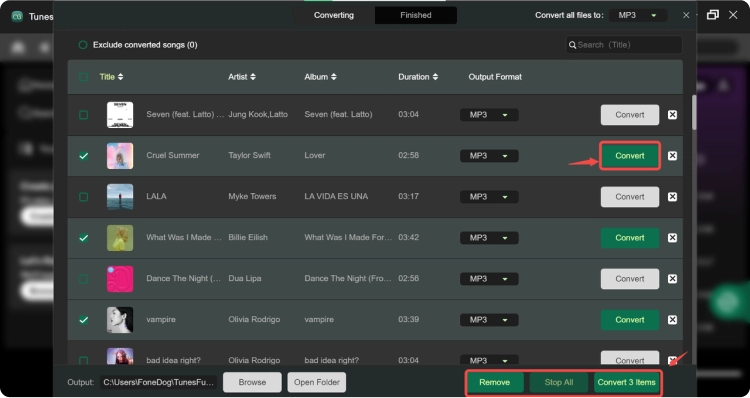Click artist name Myke Towers
Image resolution: width=750 pixels, height=398 pixels.
[252, 196]
